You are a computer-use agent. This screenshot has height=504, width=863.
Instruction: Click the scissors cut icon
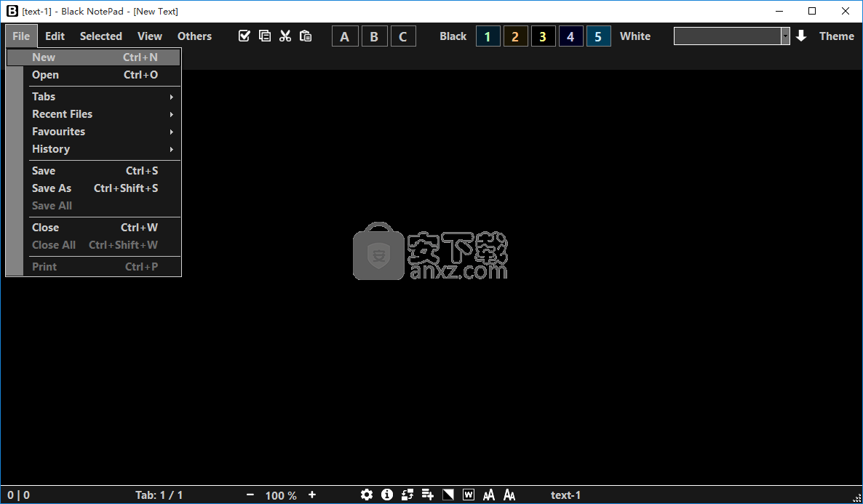pos(285,36)
